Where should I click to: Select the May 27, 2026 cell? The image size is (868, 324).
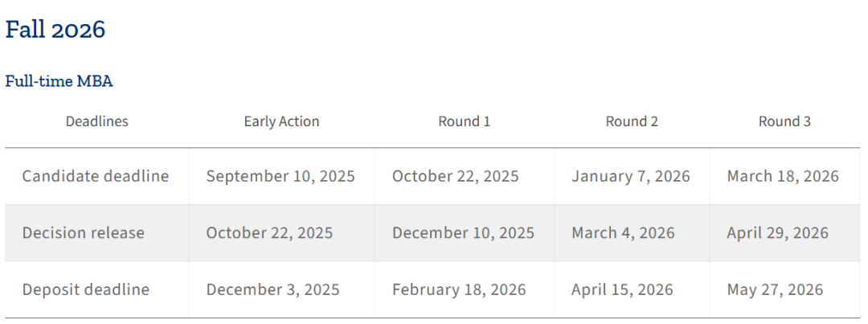tap(775, 289)
